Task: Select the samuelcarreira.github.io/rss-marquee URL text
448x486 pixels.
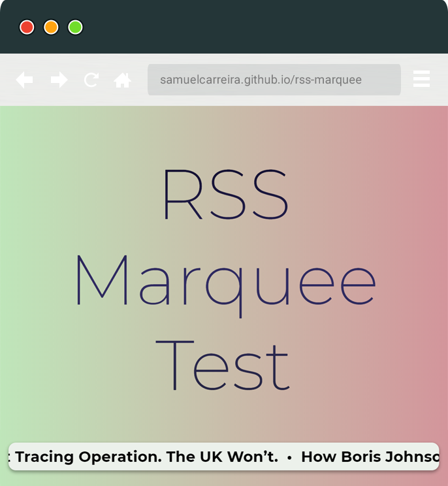Action: point(261,80)
